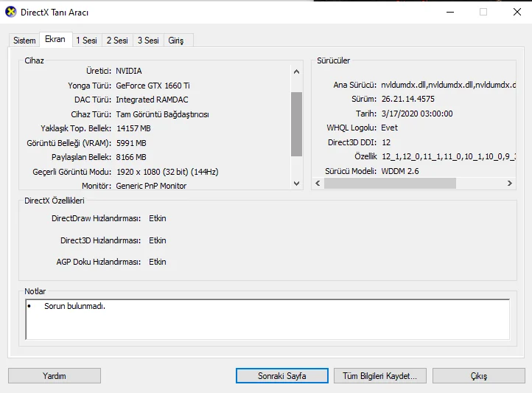Click the Cihaz vertical scrollbar thumb
This screenshot has height=393, width=532.
point(296,124)
